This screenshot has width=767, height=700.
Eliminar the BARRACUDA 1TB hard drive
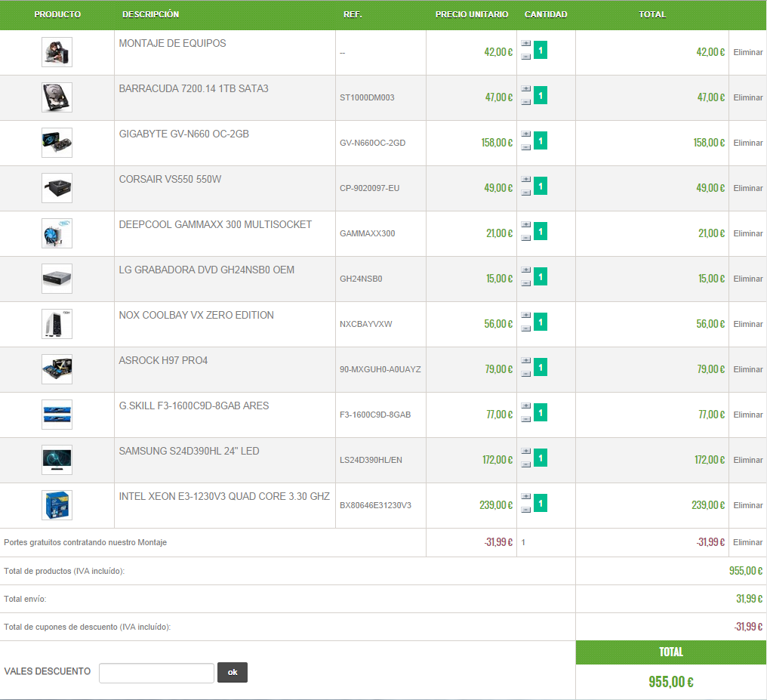[x=748, y=98]
